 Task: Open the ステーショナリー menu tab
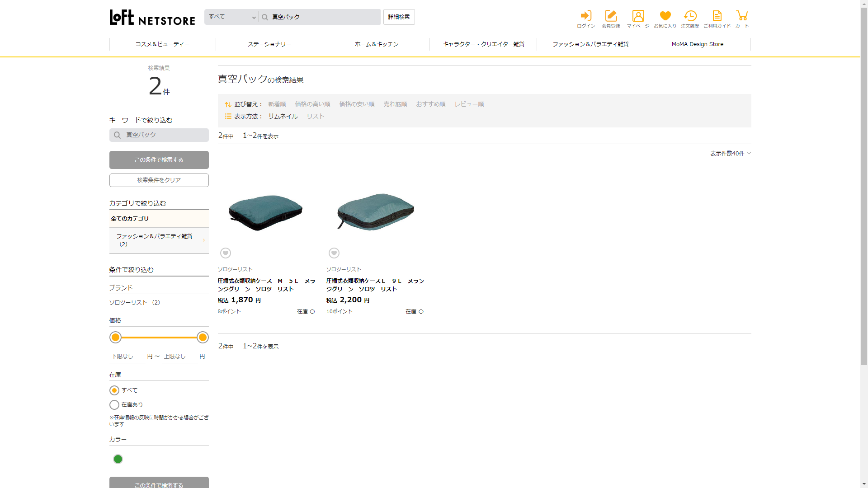tap(269, 44)
